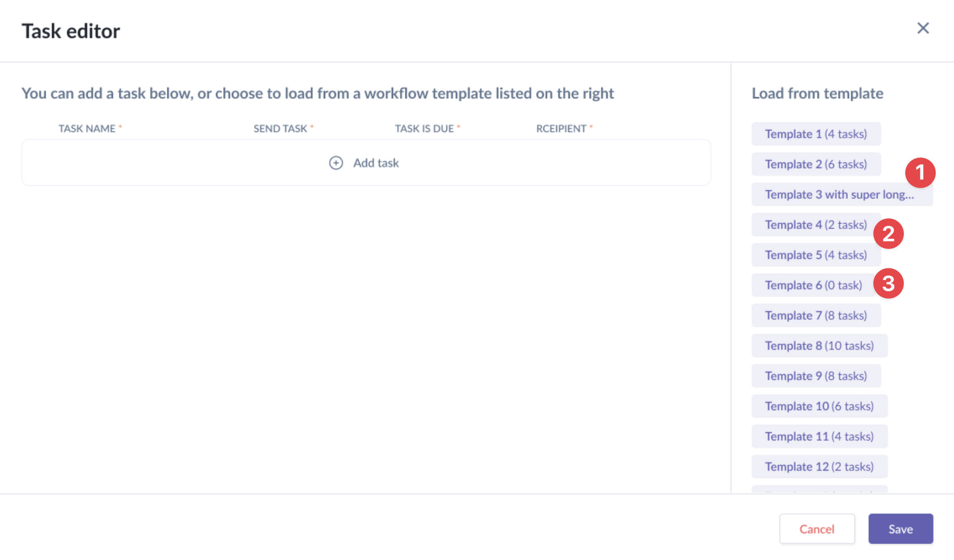
Task: Click red annotation marker 3
Action: click(888, 284)
